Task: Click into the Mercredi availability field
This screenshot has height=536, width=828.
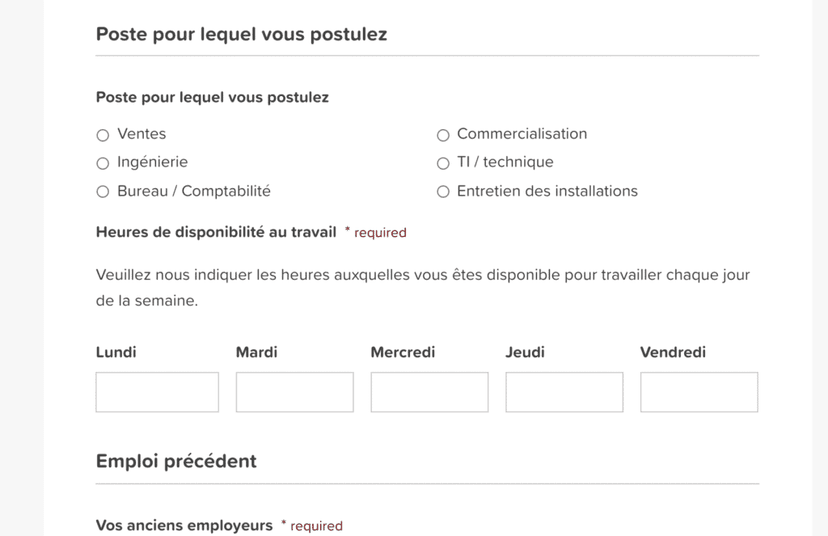Action: [x=429, y=393]
